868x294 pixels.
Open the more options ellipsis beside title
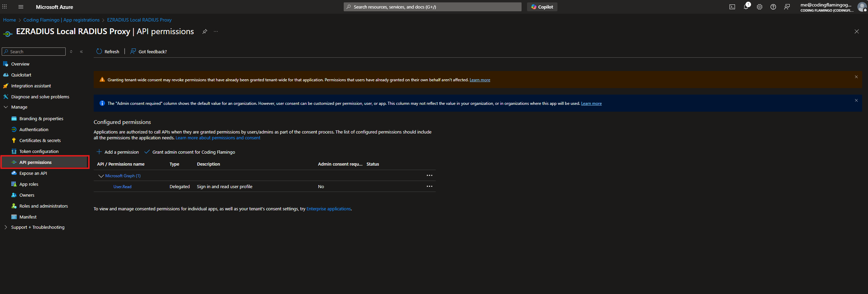(x=216, y=31)
